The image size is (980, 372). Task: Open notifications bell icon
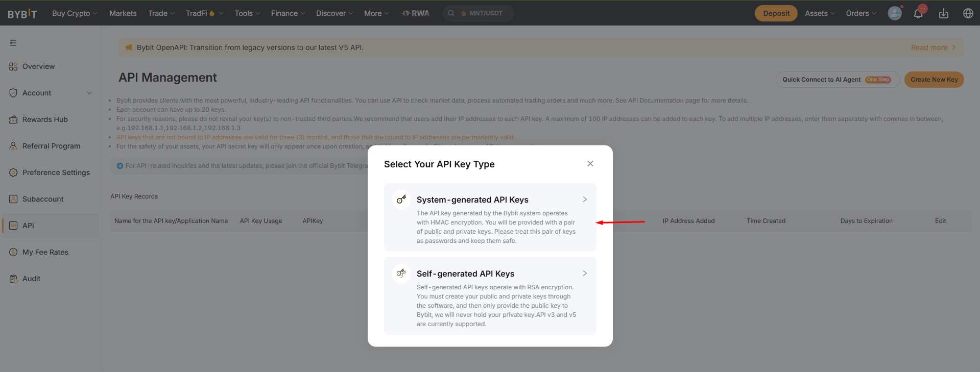point(918,13)
